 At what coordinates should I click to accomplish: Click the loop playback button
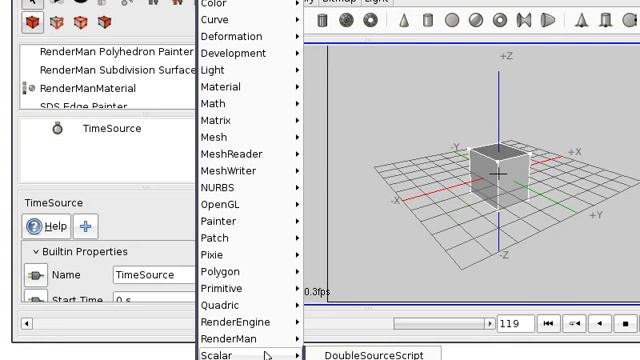pos(574,324)
